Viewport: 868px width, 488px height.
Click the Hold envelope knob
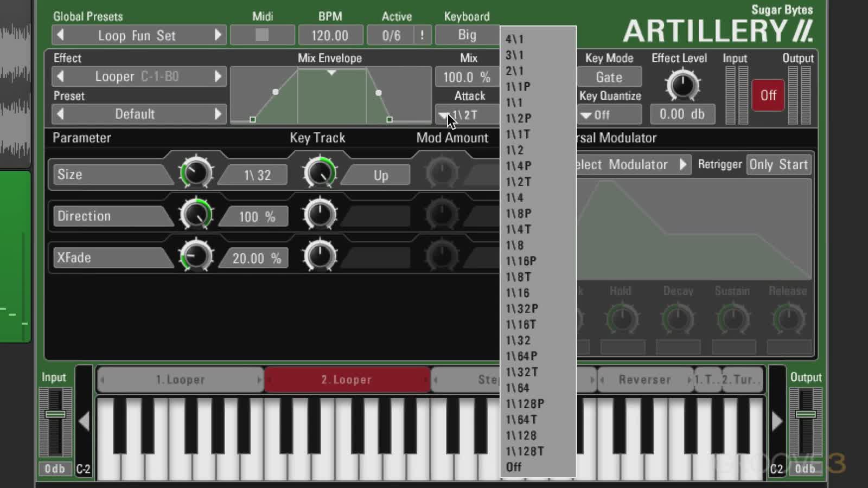[x=622, y=319]
